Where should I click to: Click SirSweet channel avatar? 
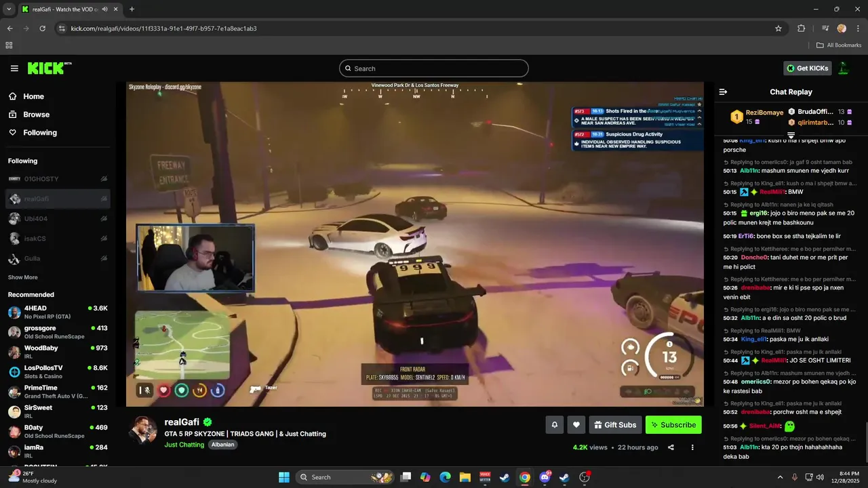click(x=14, y=411)
